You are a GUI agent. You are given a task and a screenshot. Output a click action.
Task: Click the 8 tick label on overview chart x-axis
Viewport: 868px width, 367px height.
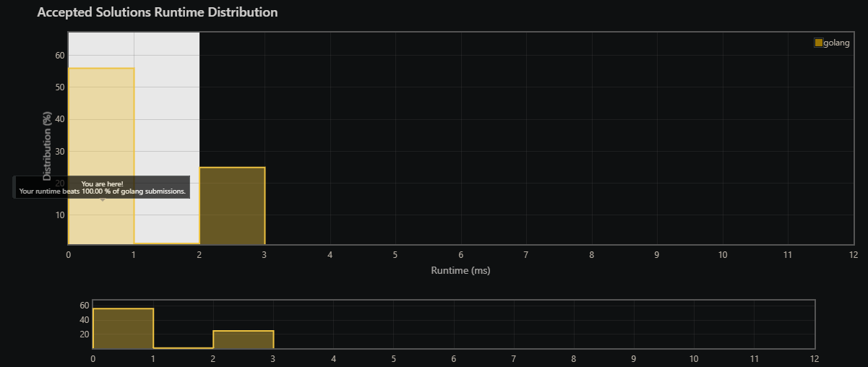point(574,358)
